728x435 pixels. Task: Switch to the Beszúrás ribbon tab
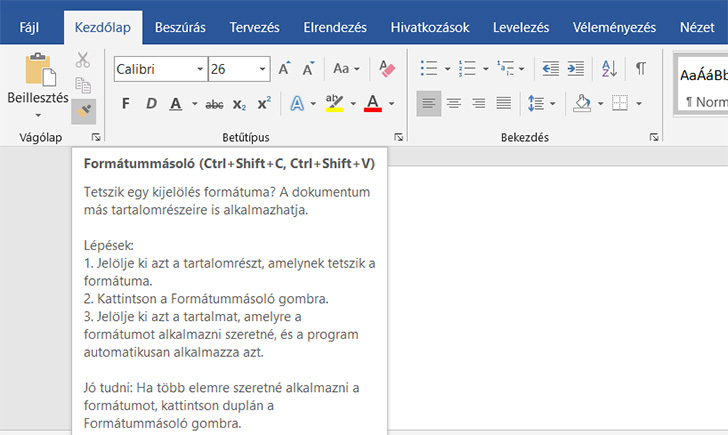(x=181, y=27)
